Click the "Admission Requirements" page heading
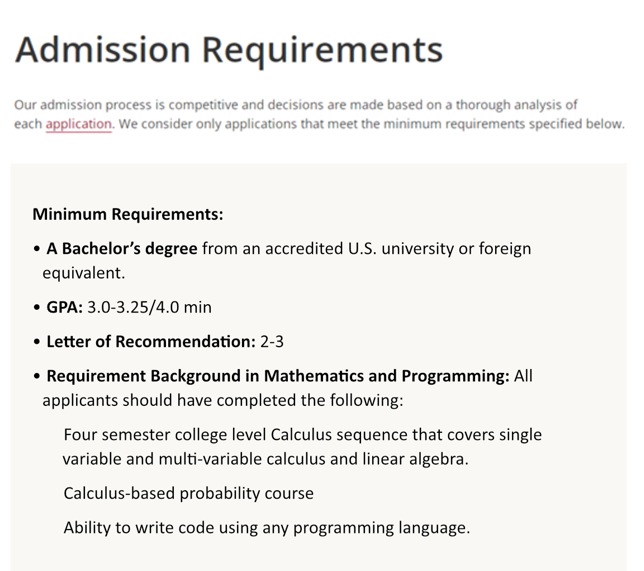 coord(228,49)
